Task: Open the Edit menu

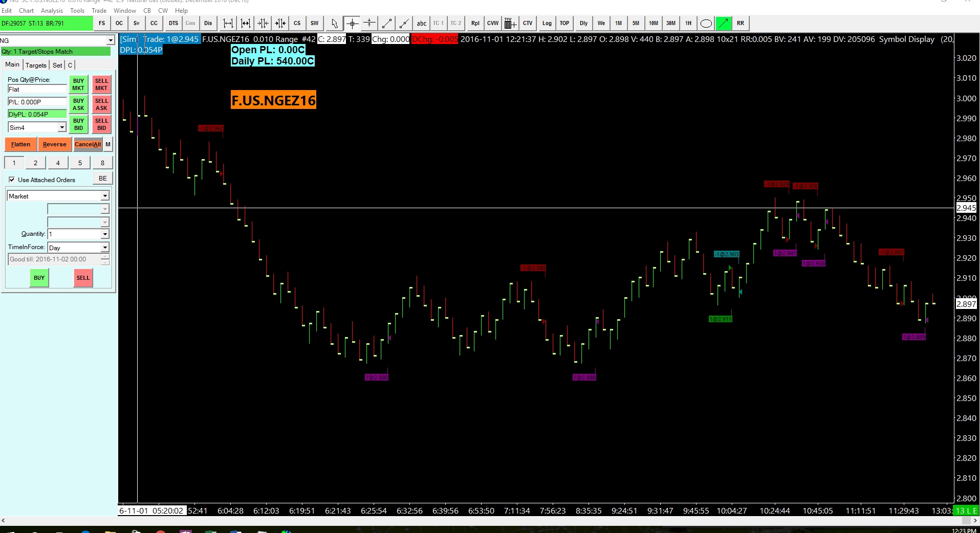Action: 7,10
